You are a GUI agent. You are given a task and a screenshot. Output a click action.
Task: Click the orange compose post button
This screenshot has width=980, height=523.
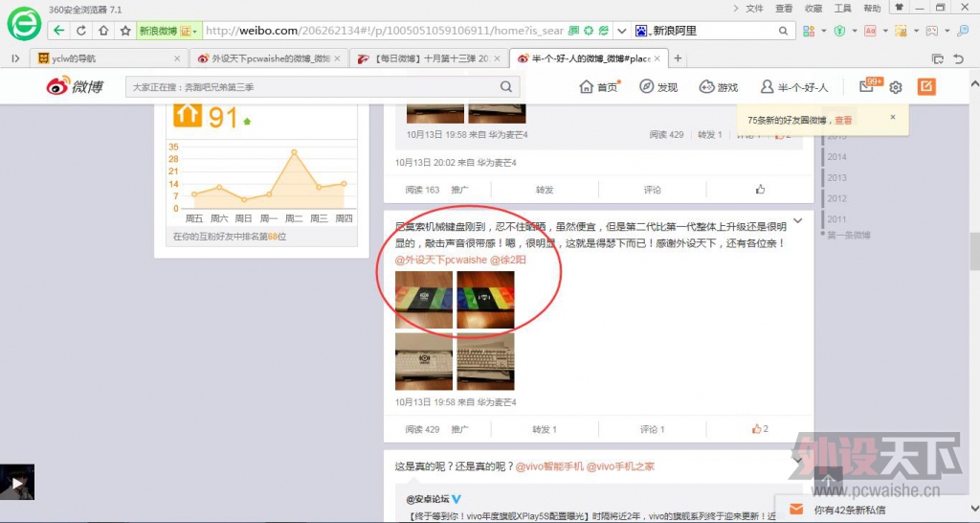926,86
